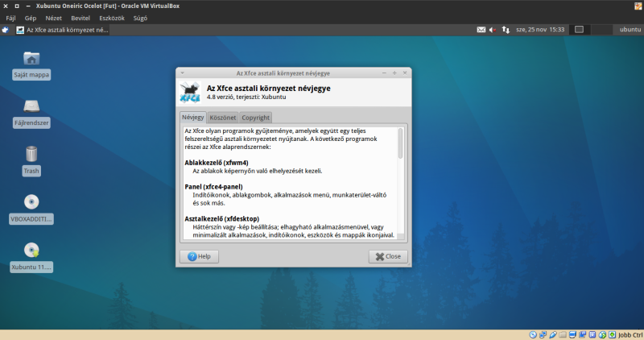Click the Close button in About dialog
Screen dimensions: 644x340
pos(388,256)
